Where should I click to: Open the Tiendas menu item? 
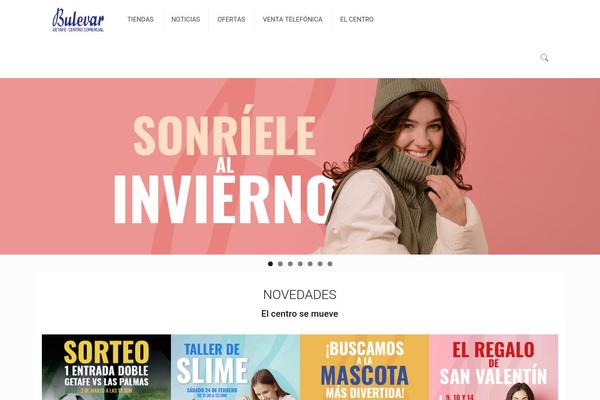point(140,19)
